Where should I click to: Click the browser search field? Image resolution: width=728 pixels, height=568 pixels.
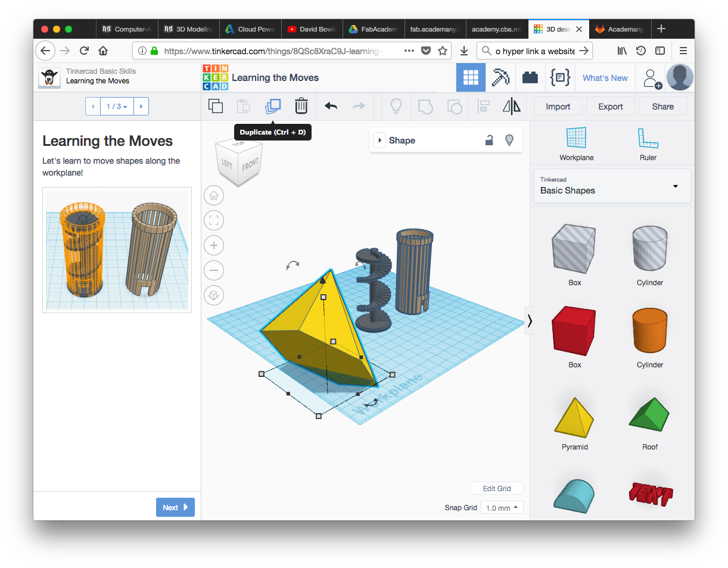(x=534, y=51)
